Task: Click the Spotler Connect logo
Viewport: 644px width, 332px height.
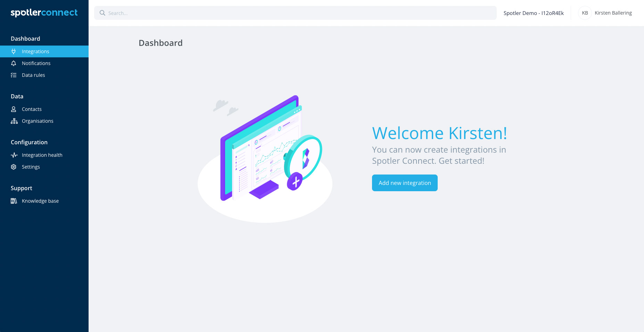Action: (x=44, y=13)
